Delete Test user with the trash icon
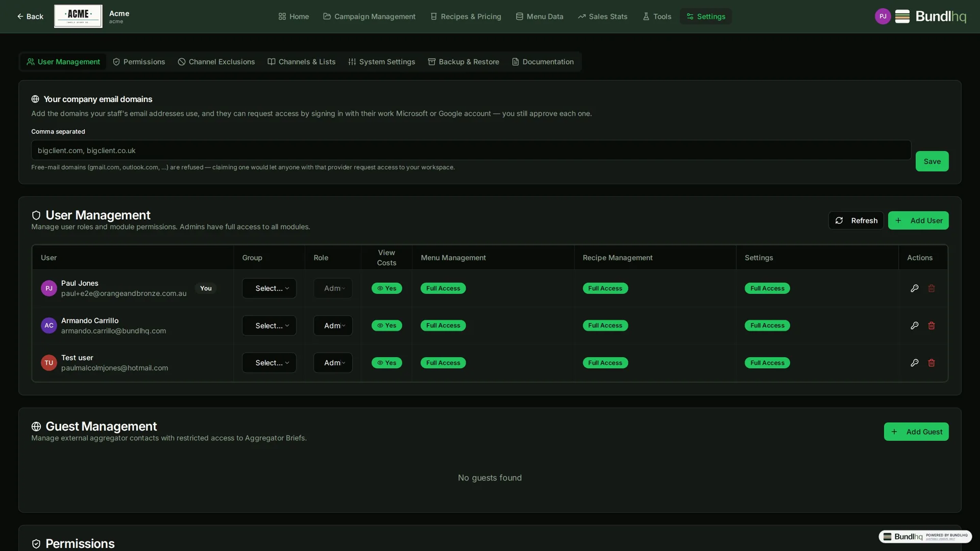 coord(932,363)
